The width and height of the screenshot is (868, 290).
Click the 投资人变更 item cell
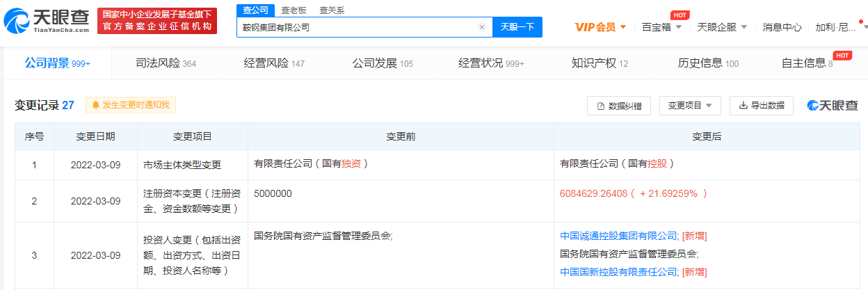(x=193, y=254)
